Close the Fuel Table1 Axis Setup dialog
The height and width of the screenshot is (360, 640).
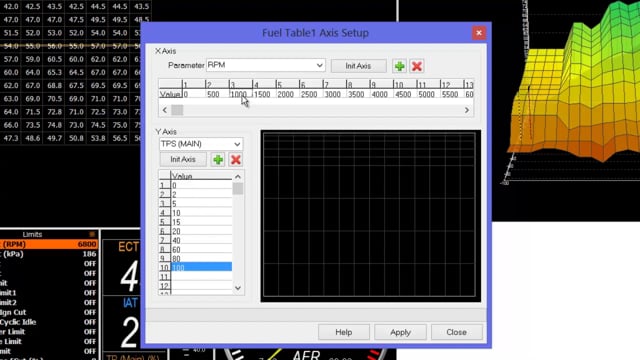tap(479, 33)
